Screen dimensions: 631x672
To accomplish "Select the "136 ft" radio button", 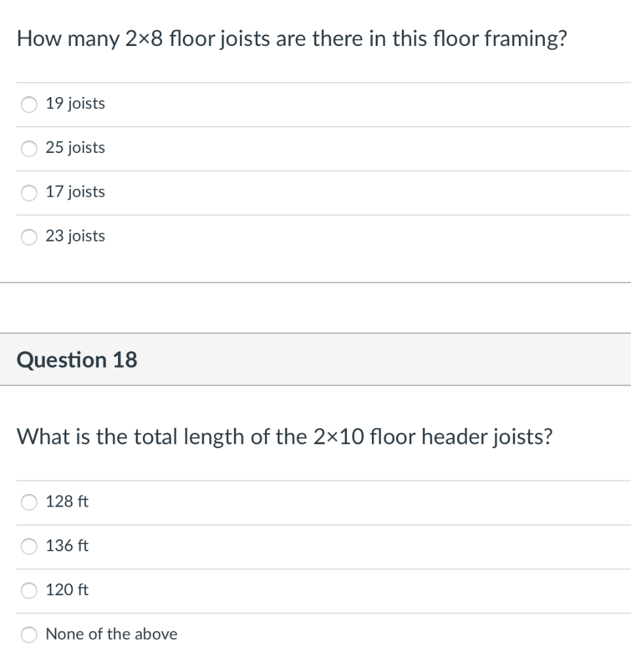I will [29, 546].
